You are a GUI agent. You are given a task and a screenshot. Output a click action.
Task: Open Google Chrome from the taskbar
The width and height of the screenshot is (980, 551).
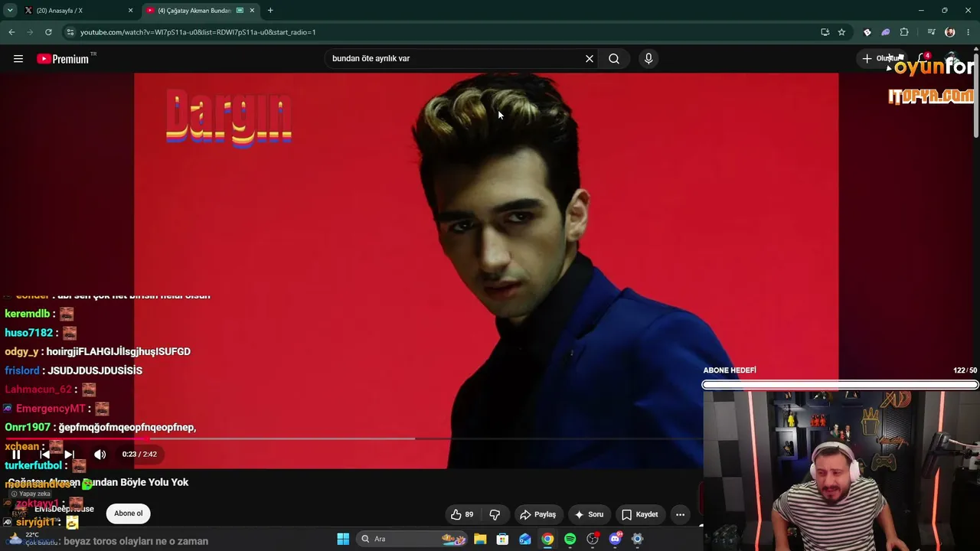[x=547, y=539]
